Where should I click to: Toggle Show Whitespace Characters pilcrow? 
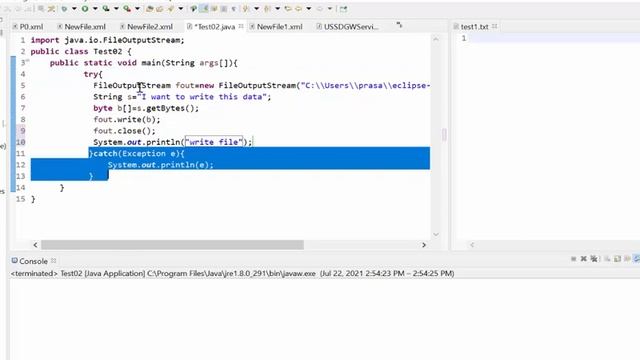coord(234,9)
